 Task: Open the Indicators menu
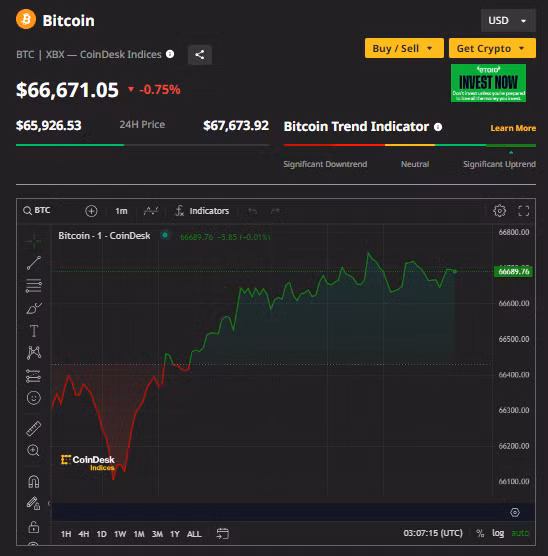click(x=202, y=211)
